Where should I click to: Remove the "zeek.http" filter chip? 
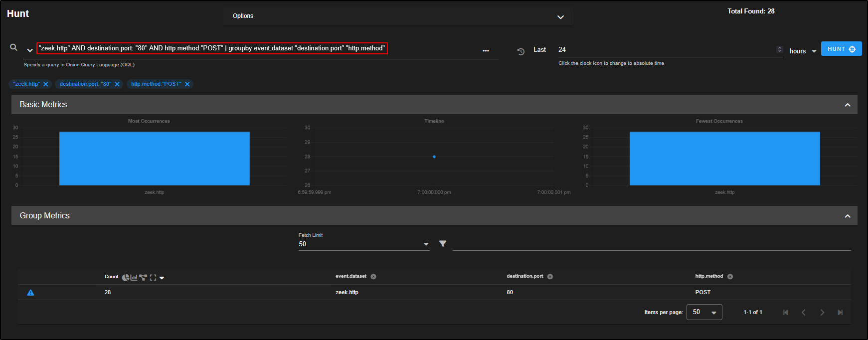pos(46,84)
